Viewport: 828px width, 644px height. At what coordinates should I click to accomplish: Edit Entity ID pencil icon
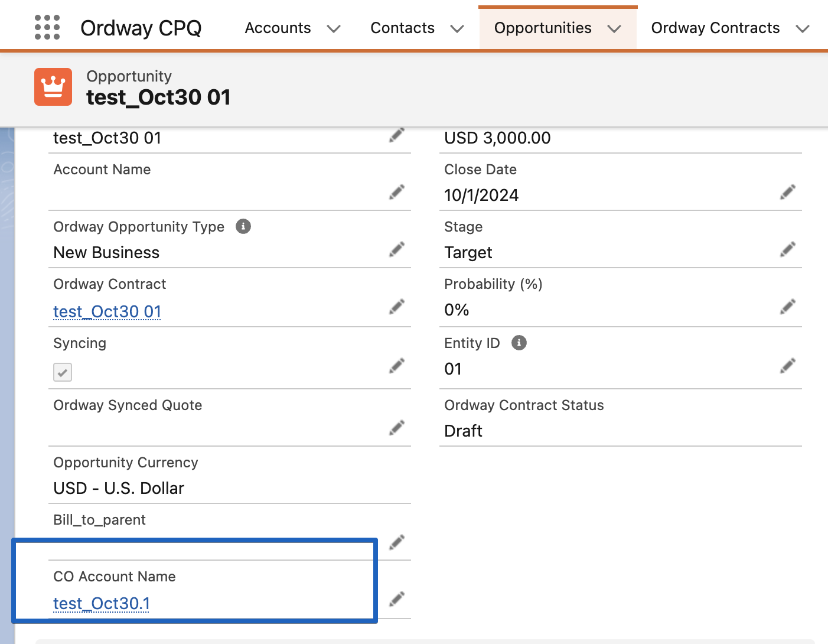(x=788, y=366)
